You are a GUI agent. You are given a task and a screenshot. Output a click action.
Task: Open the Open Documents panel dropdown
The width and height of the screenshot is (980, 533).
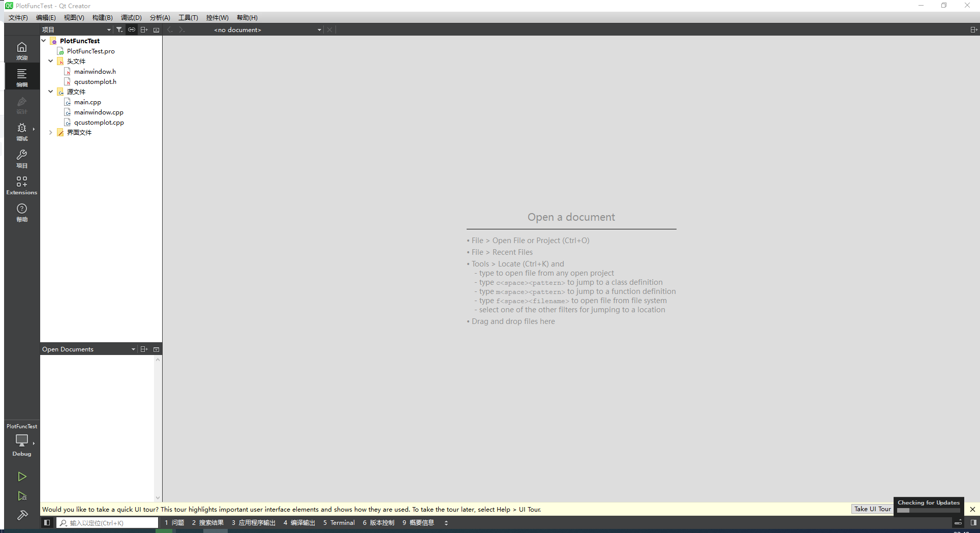[x=133, y=349]
